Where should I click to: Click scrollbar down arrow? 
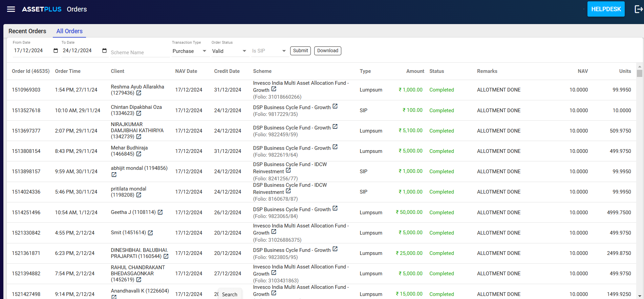[x=640, y=296]
